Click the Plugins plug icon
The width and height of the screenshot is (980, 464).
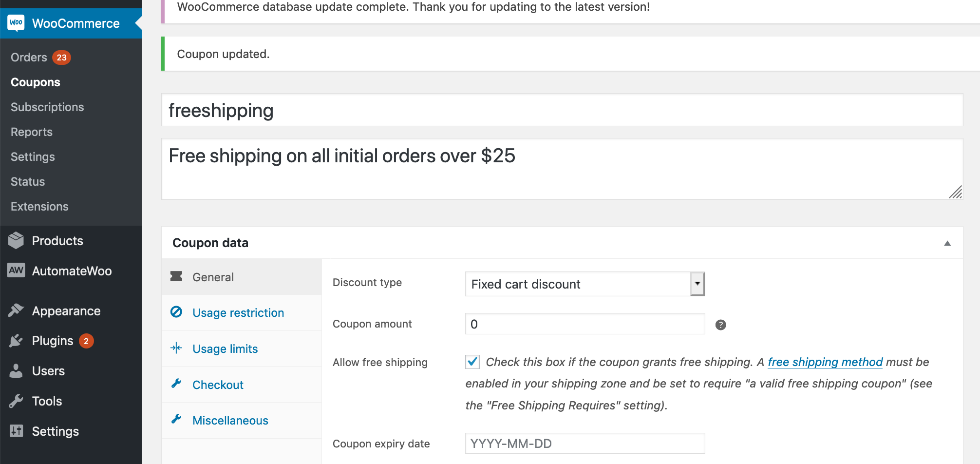[x=16, y=341]
